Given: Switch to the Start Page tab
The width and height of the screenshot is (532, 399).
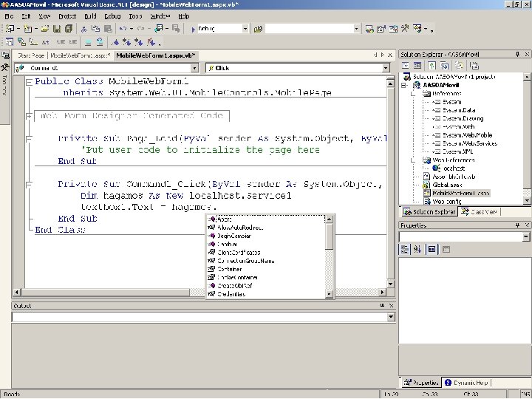Looking at the screenshot, I should [31, 55].
